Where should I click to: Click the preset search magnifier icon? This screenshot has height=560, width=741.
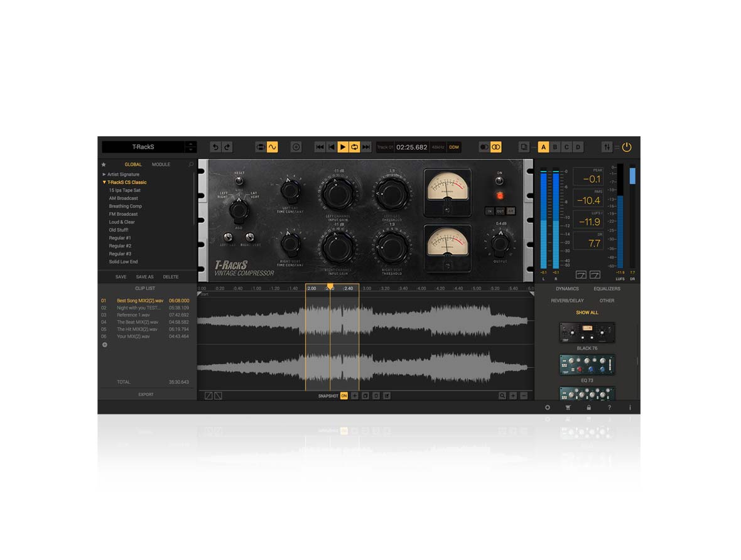[x=191, y=164]
